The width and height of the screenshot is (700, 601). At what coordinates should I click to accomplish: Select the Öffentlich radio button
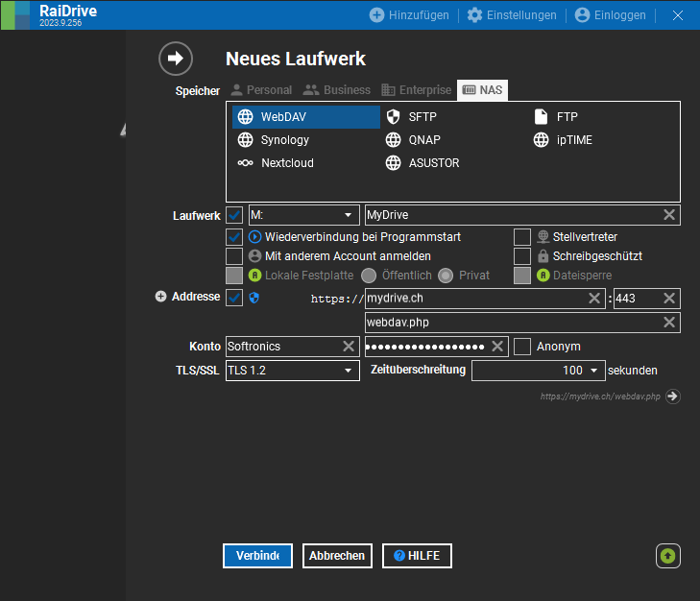(369, 276)
